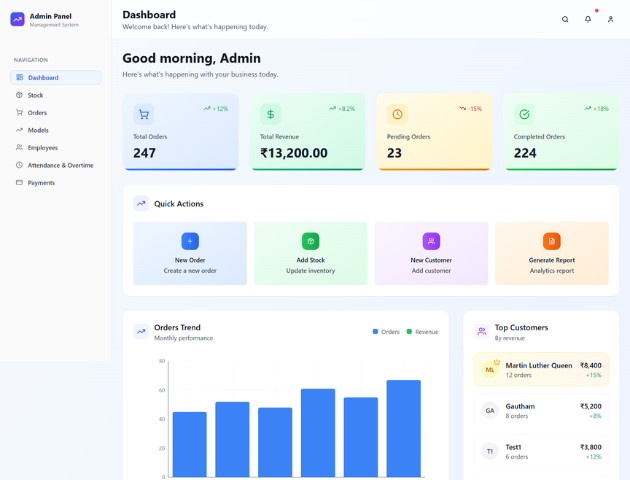
Task: Click the Top Customers header icon
Action: [482, 331]
